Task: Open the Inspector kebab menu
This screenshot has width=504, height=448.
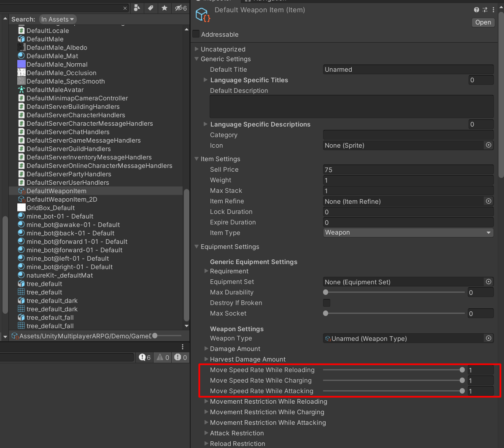Action: [x=493, y=10]
